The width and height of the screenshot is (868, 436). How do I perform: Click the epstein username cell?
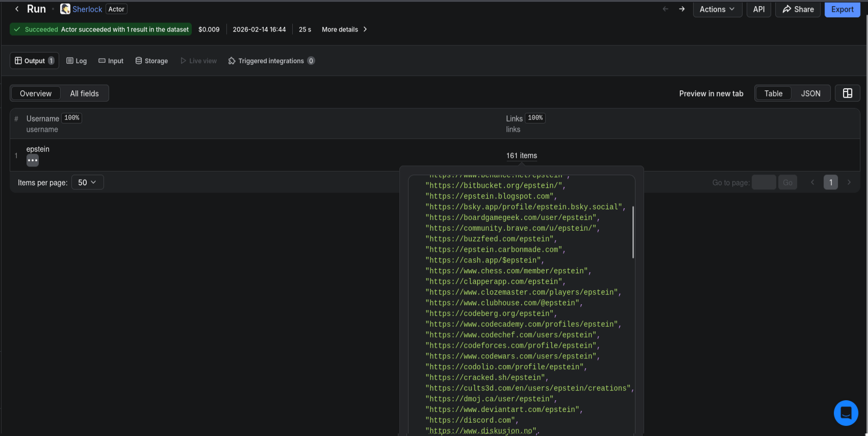pos(38,149)
